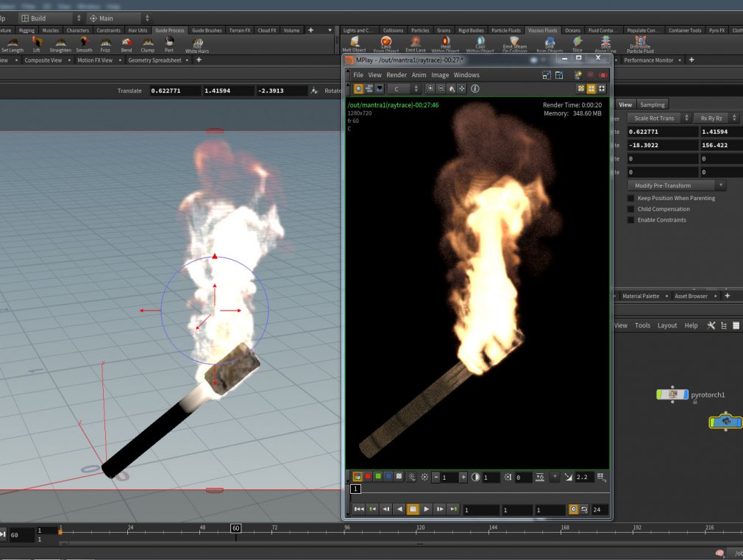Check Enable Constraints option
This screenshot has height=560, width=743.
630,220
